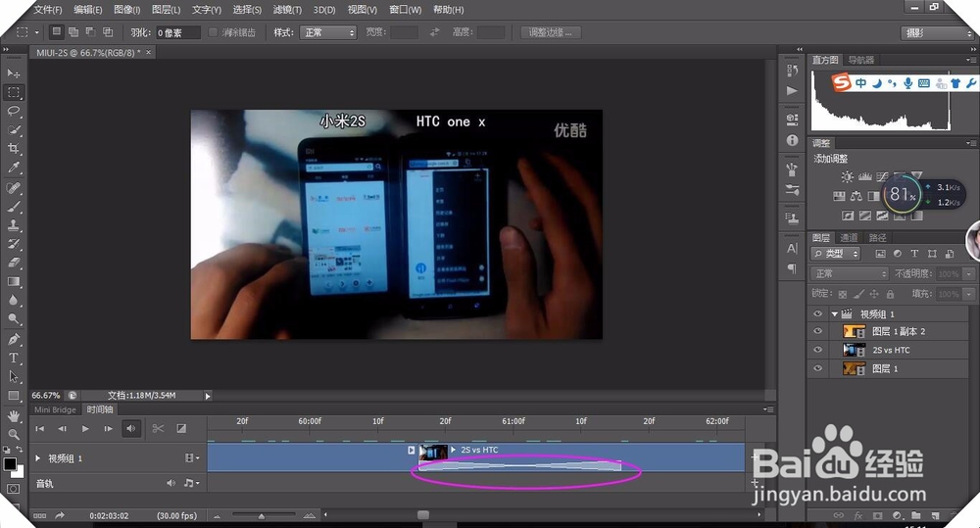Open the 窗口(W) menu
Viewport: 980px width, 528px height.
tap(405, 10)
